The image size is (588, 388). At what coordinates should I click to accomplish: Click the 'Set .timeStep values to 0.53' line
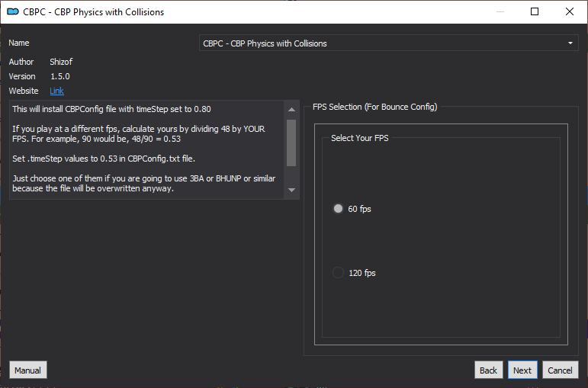click(x=104, y=159)
